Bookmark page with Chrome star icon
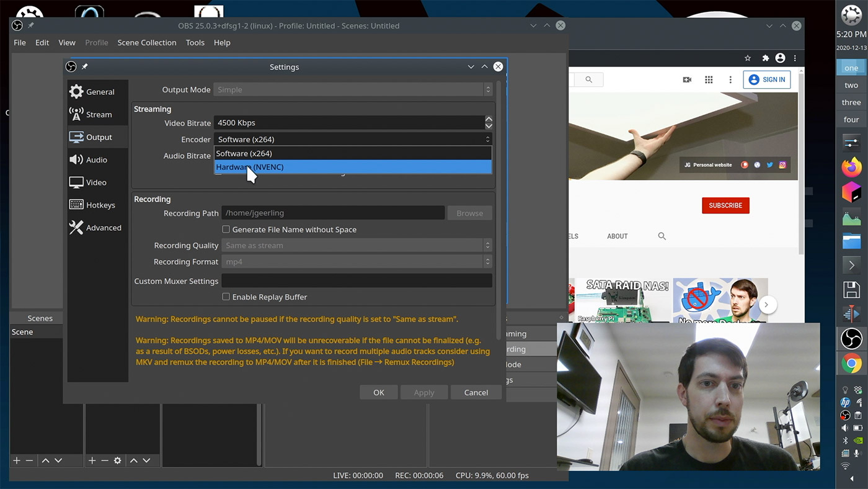The image size is (868, 489). click(x=748, y=58)
